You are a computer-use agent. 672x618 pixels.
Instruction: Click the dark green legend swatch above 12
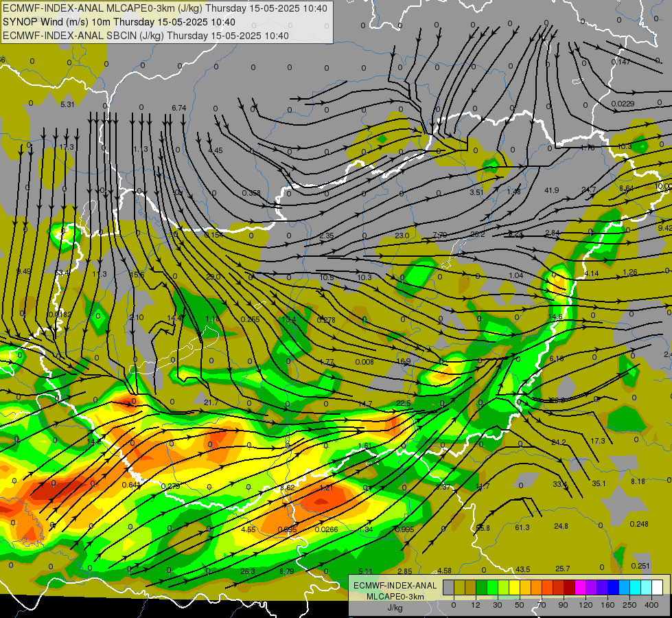[x=482, y=587]
